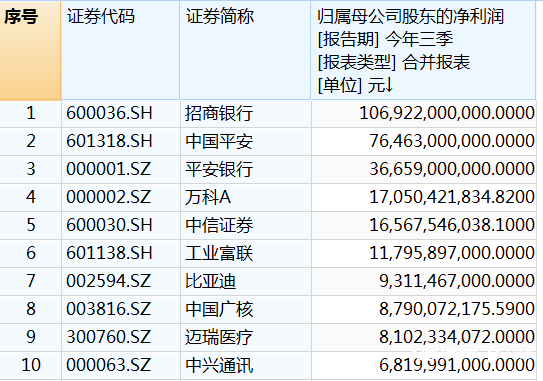Click stock code 000002.SZ
Image resolution: width=543 pixels, height=381 pixels.
click(x=121, y=197)
